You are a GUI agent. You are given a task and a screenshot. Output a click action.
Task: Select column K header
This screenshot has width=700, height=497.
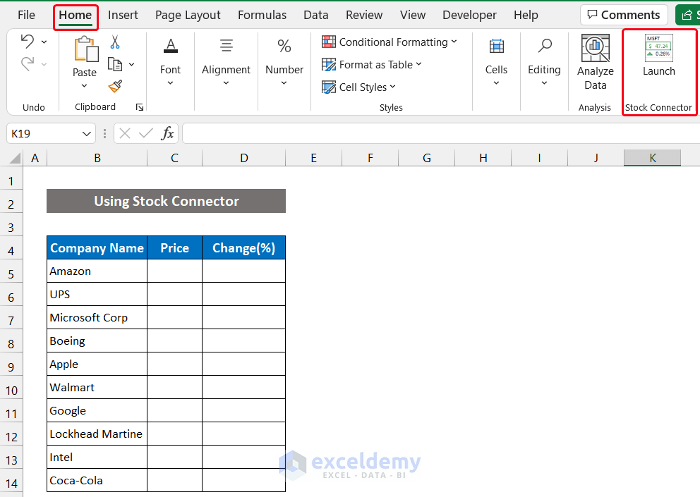(653, 158)
